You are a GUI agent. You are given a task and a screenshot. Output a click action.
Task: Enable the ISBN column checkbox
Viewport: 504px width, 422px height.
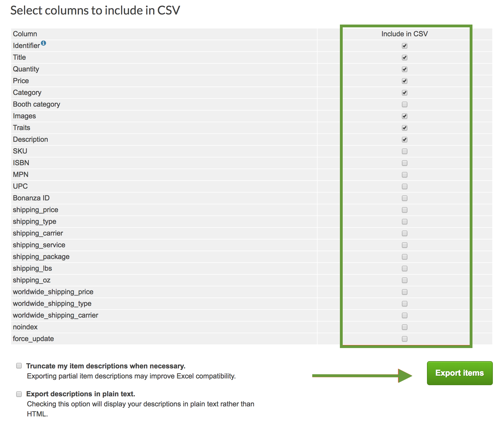tap(404, 163)
